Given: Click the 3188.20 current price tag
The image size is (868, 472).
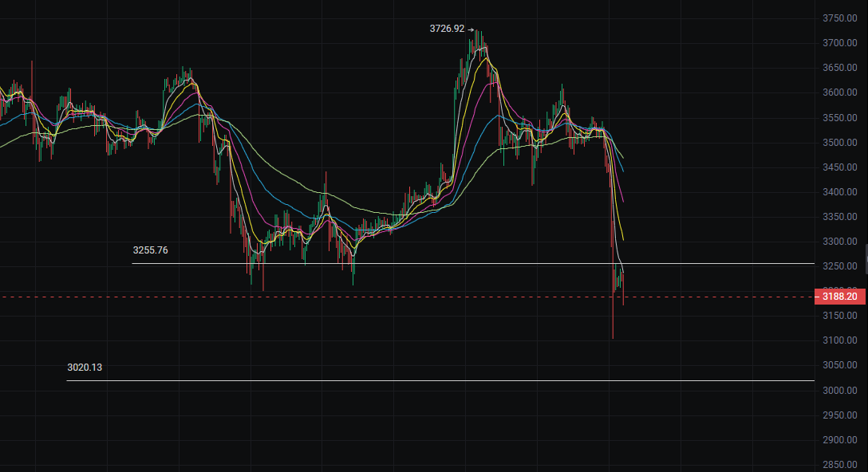Looking at the screenshot, I should click(839, 297).
